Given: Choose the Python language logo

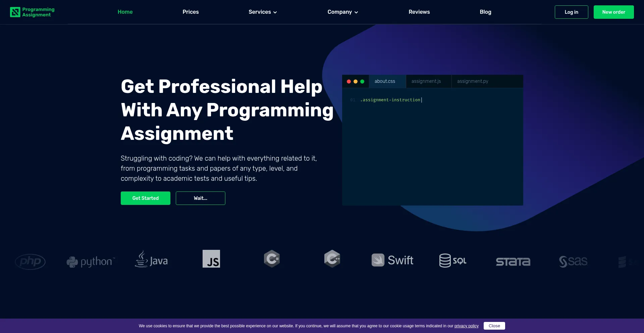Looking at the screenshot, I should [91, 261].
